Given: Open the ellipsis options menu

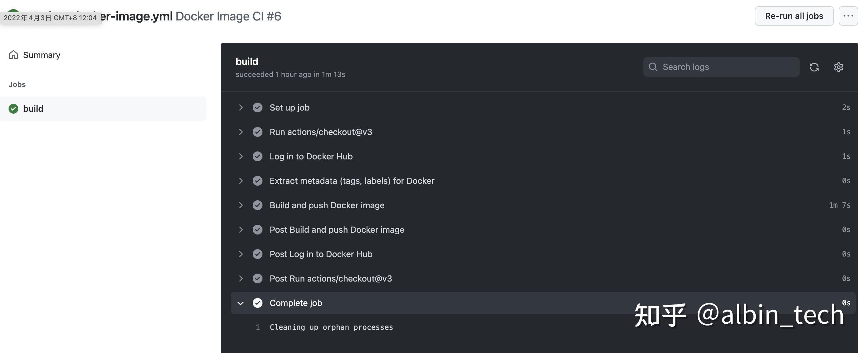Looking at the screenshot, I should (x=848, y=16).
